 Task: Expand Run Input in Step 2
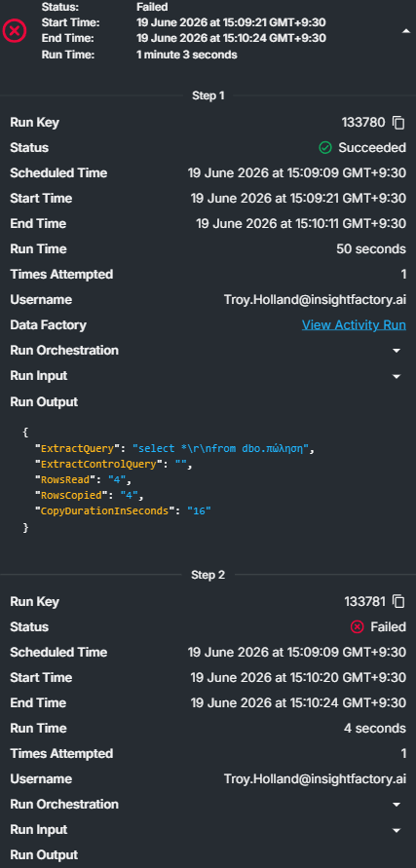[397, 830]
